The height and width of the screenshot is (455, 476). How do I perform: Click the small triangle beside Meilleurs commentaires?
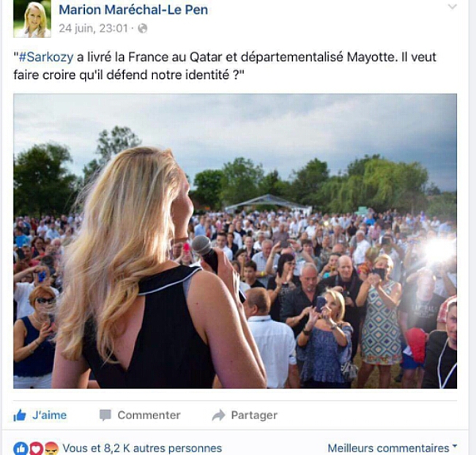coord(455,445)
